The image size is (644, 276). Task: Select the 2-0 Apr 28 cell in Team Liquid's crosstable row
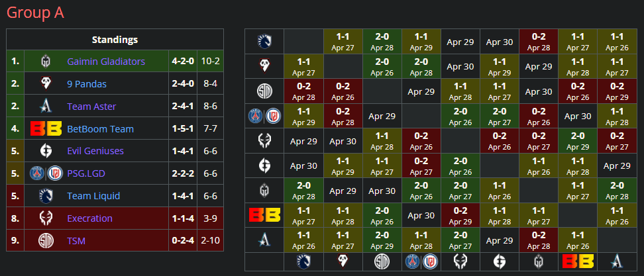click(382, 42)
